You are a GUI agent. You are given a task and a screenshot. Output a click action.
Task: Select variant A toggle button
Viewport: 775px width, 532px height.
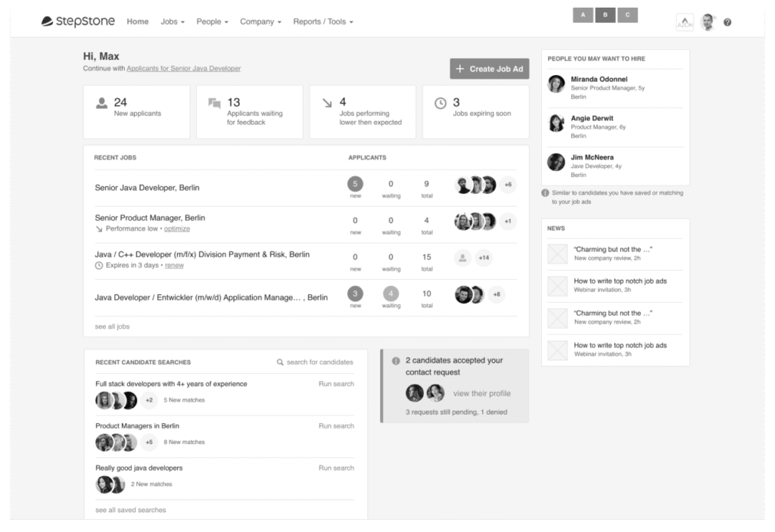point(583,15)
